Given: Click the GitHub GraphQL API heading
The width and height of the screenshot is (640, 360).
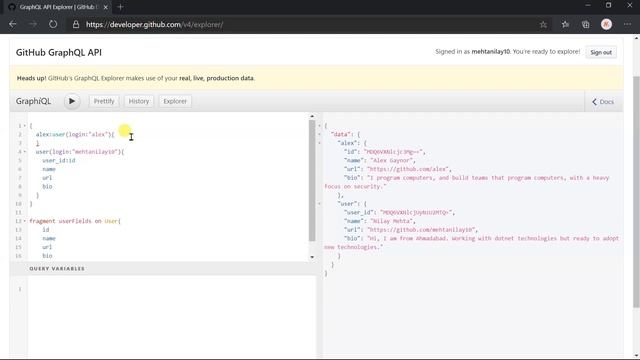Looking at the screenshot, I should [59, 53].
